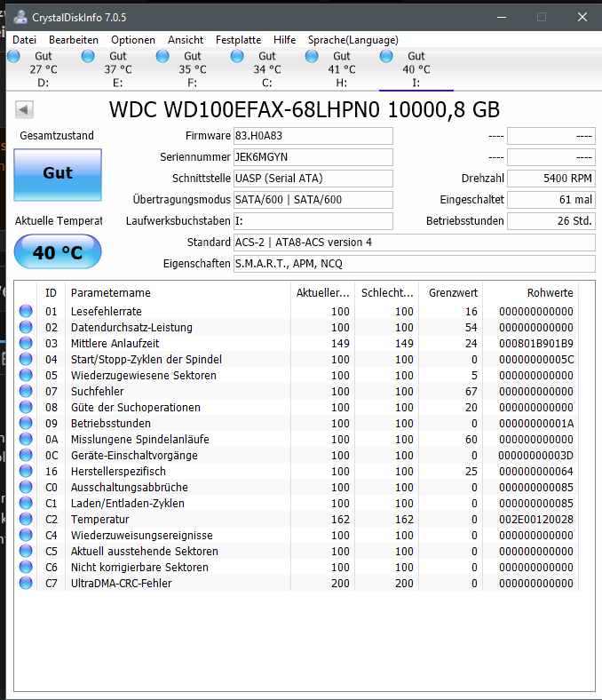Screen dimensions: 602x700
Task: Click status icon of Lesefehlerrate row
Action: point(26,311)
